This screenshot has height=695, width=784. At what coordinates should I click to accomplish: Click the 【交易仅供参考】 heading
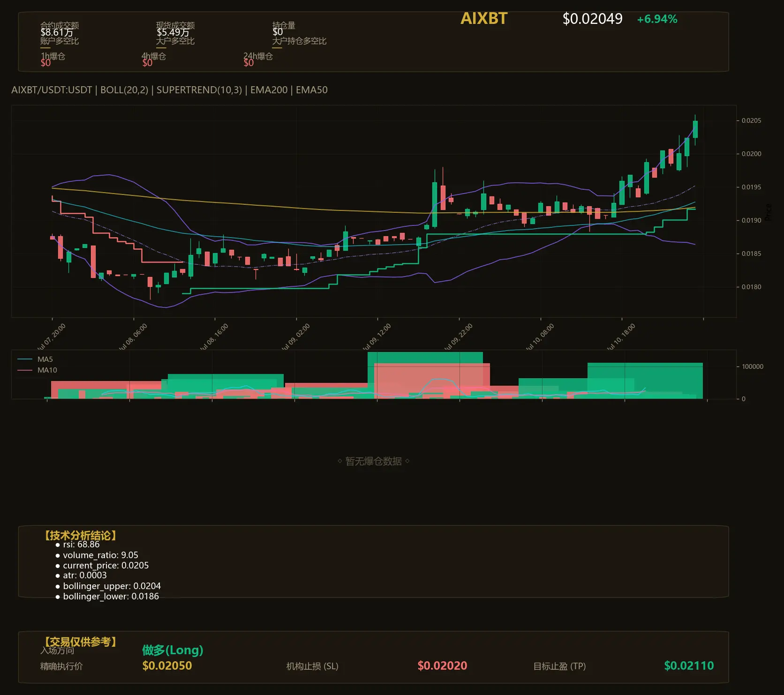80,642
